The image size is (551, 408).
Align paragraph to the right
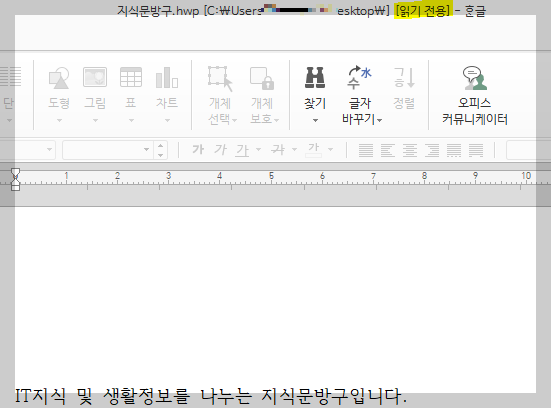point(432,150)
